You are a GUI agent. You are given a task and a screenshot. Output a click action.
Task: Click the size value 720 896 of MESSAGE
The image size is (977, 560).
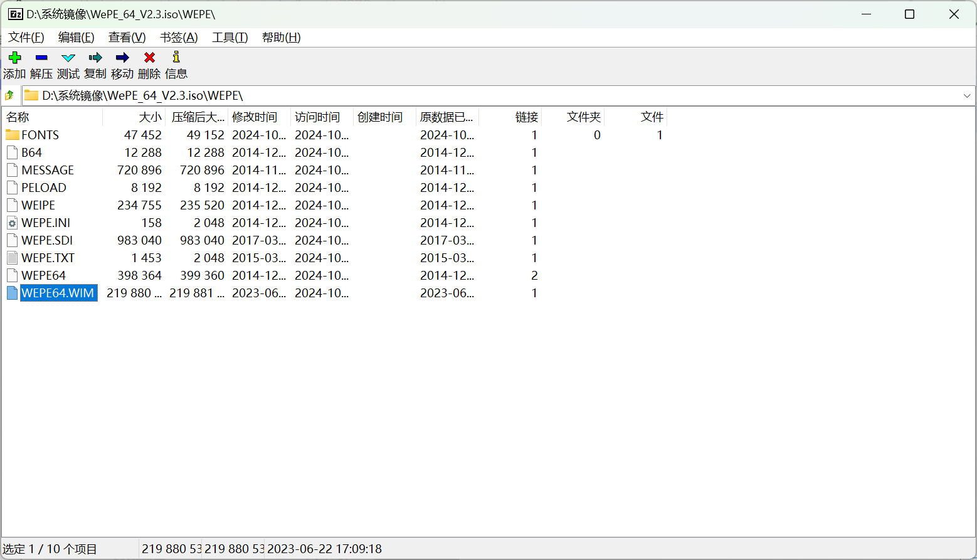point(139,170)
